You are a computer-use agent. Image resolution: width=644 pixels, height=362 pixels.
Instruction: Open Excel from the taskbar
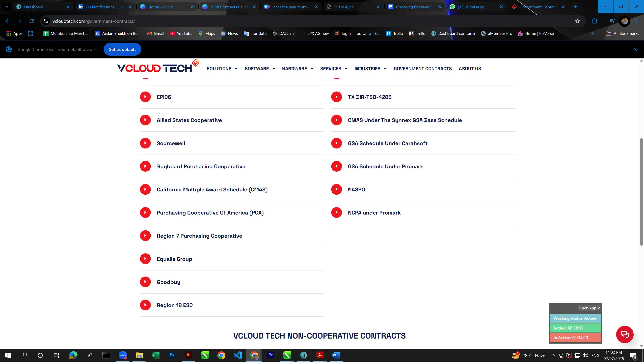tap(155, 355)
